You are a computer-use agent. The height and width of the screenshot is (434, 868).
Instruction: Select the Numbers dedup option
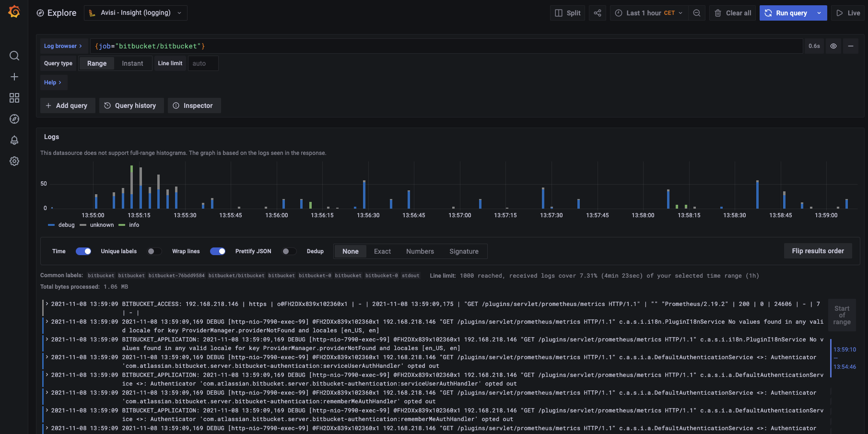coord(420,251)
